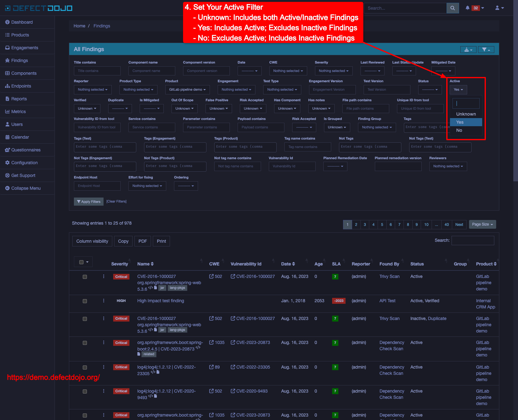Open external link for CVE-2022-23305 vulnerability
Screen dimensions: 518x420
[233, 367]
